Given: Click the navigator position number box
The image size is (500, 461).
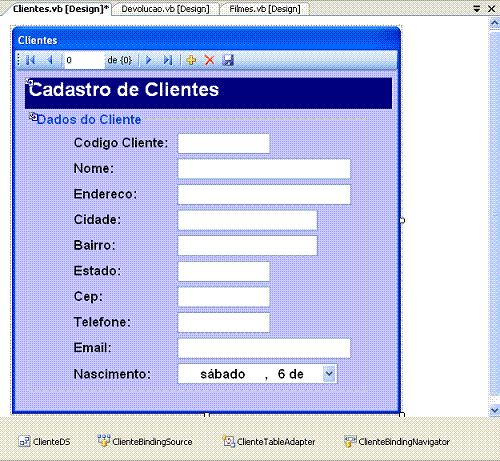Looking at the screenshot, I should pos(84,60).
